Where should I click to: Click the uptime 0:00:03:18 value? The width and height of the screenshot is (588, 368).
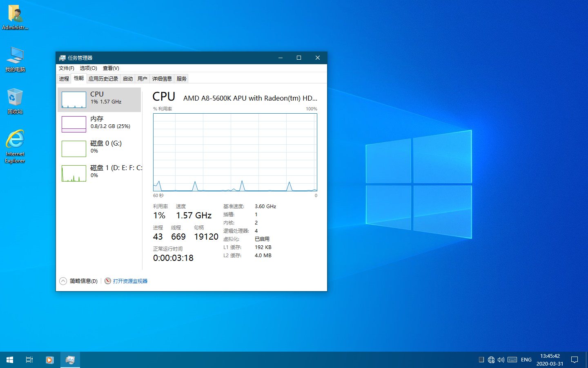click(x=173, y=258)
